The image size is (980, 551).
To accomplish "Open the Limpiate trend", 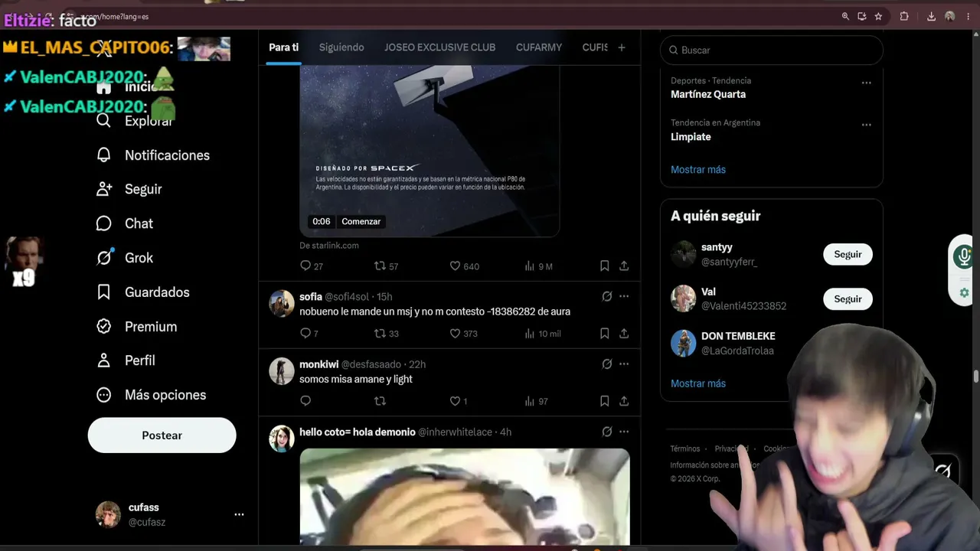I will (x=691, y=137).
